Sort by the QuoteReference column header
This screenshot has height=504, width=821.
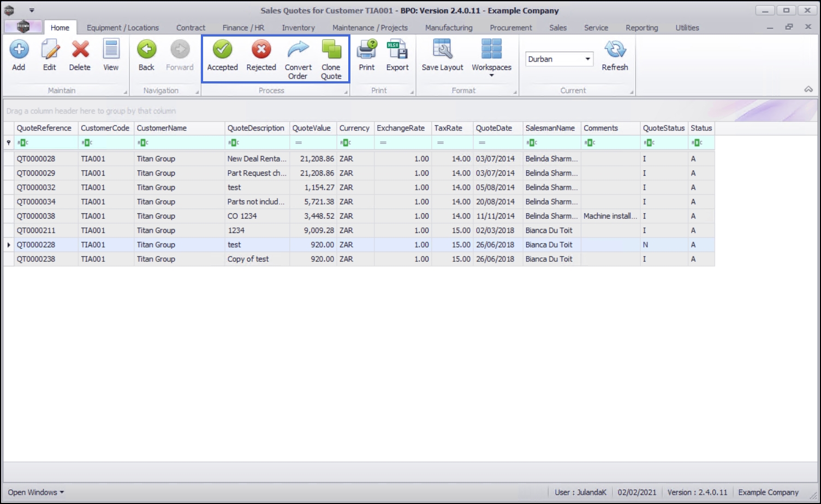click(x=46, y=128)
